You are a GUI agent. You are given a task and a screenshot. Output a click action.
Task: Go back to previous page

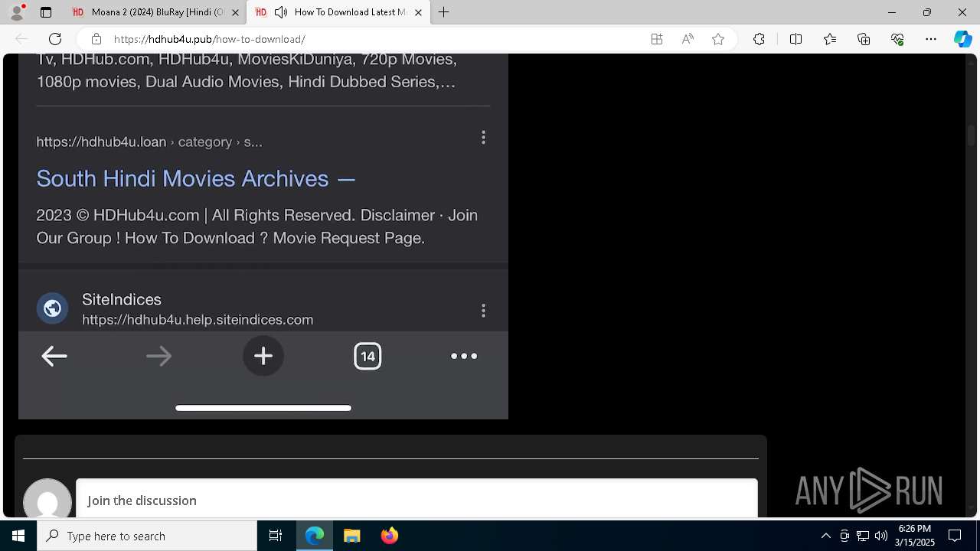pos(21,39)
